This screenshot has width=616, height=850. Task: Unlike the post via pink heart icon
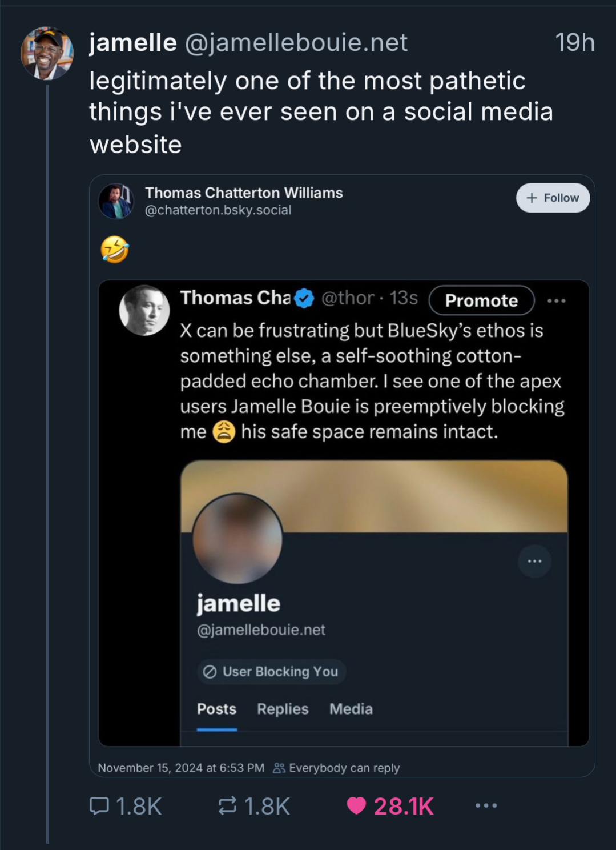tap(356, 806)
